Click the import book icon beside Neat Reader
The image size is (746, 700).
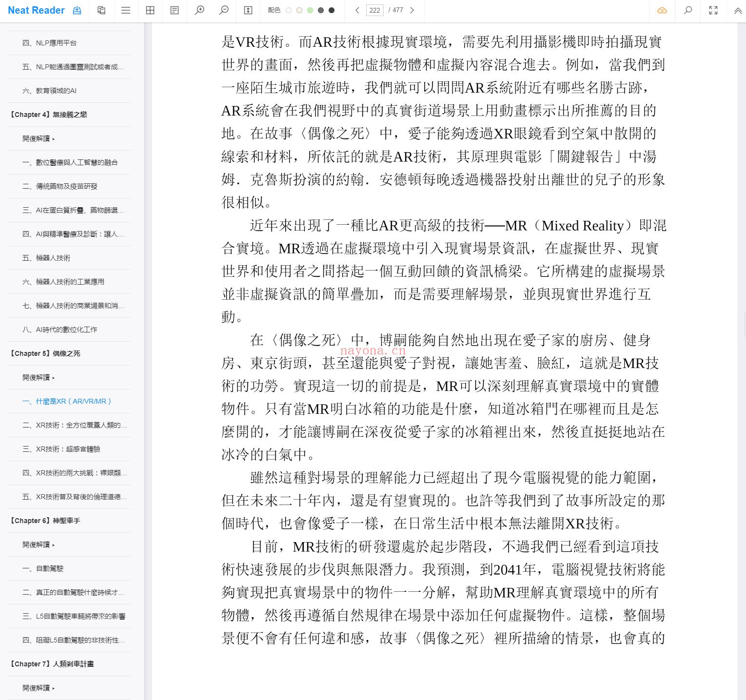[x=77, y=10]
